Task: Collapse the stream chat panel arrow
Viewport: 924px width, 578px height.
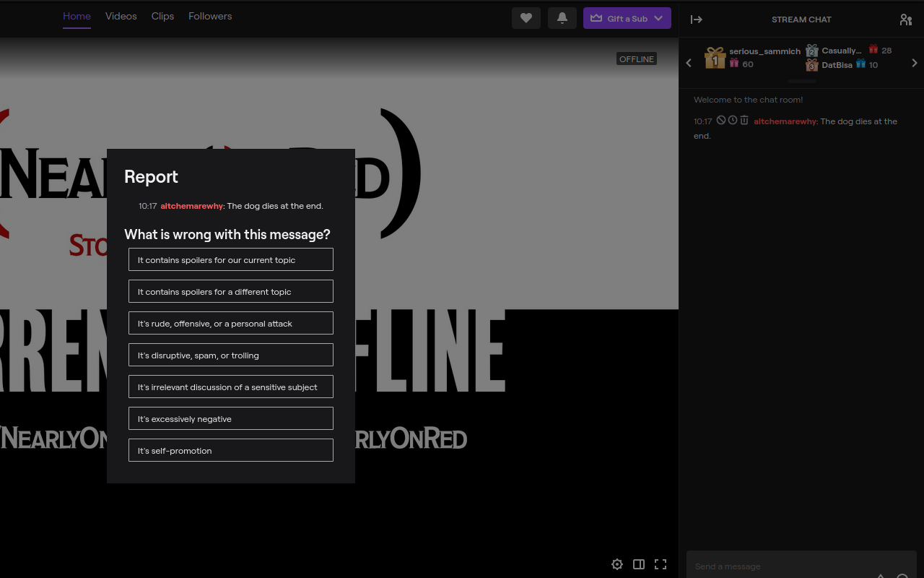Action: [697, 20]
